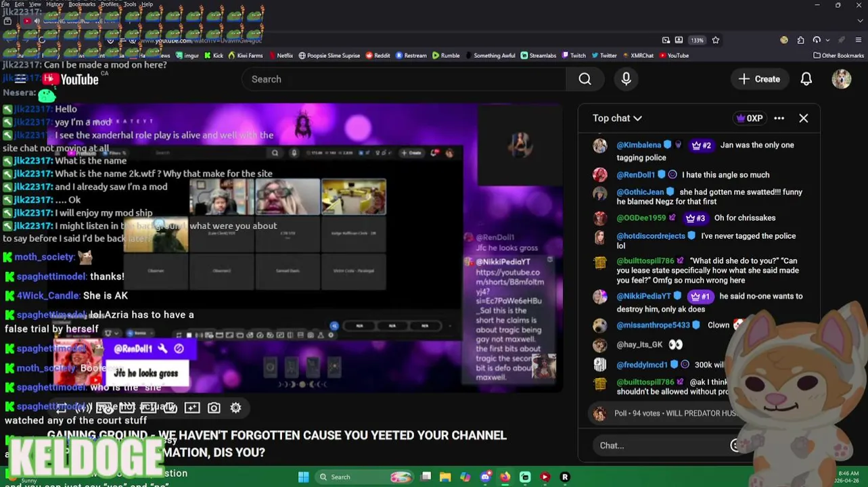Open the browser Edit menu
This screenshot has height=487, width=868.
(x=20, y=4)
